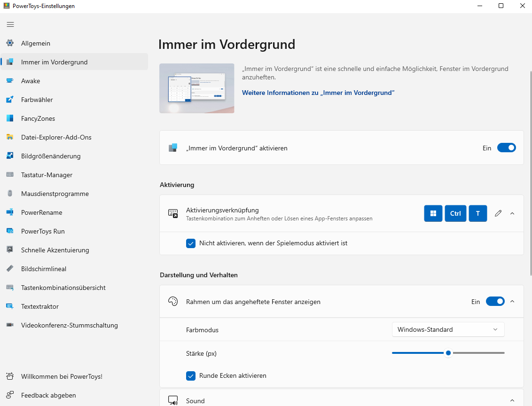This screenshot has width=532, height=406.
Task: Click the Tastatur-Manager keyboard icon
Action: coord(10,175)
